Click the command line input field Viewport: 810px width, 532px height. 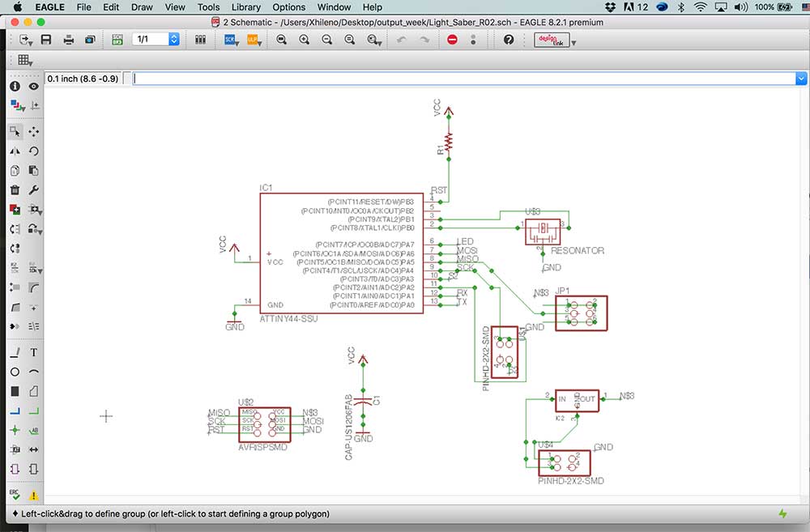[464, 79]
